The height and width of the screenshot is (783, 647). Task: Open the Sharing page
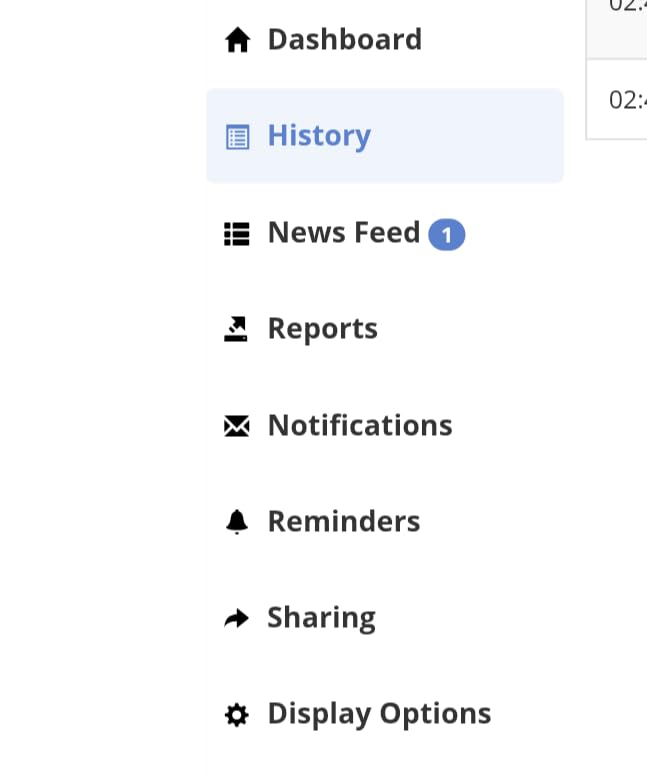tap(322, 618)
